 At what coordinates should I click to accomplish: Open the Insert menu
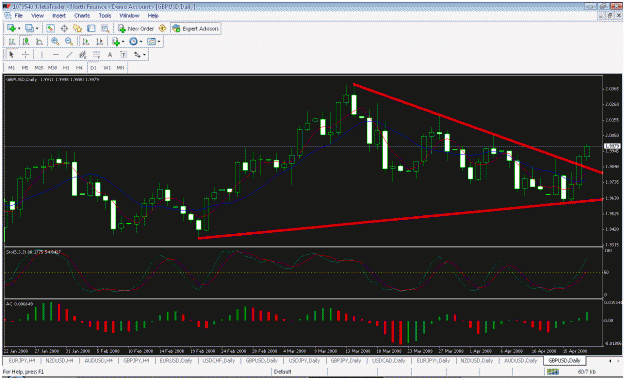59,16
